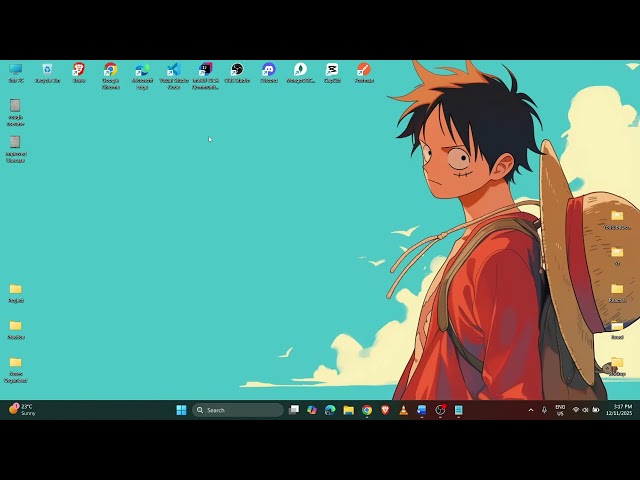Open the Recycle Bin desktop icon
The height and width of the screenshot is (480, 640).
coord(47,70)
